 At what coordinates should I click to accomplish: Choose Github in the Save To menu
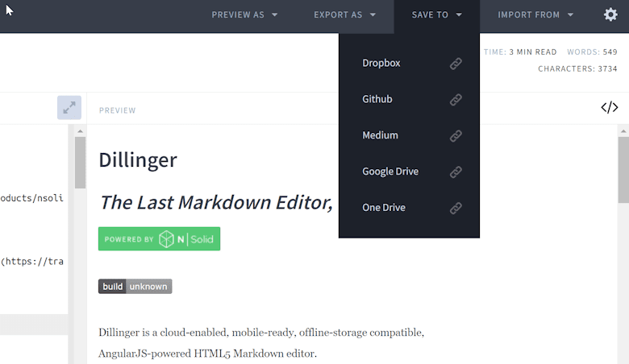pos(377,99)
